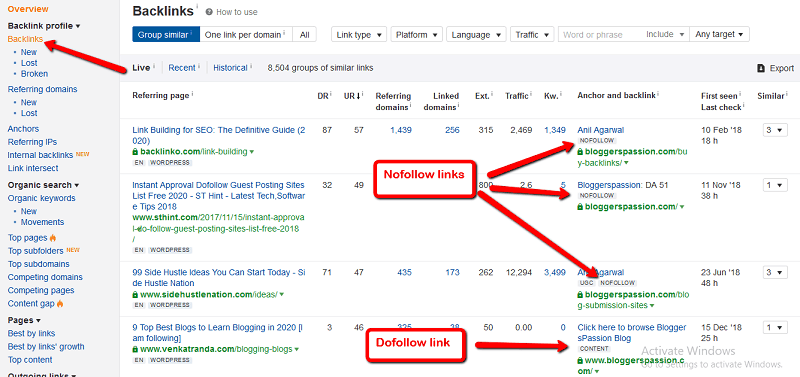800x377 pixels.
Task: Select Group similar toggle button
Action: pos(166,35)
